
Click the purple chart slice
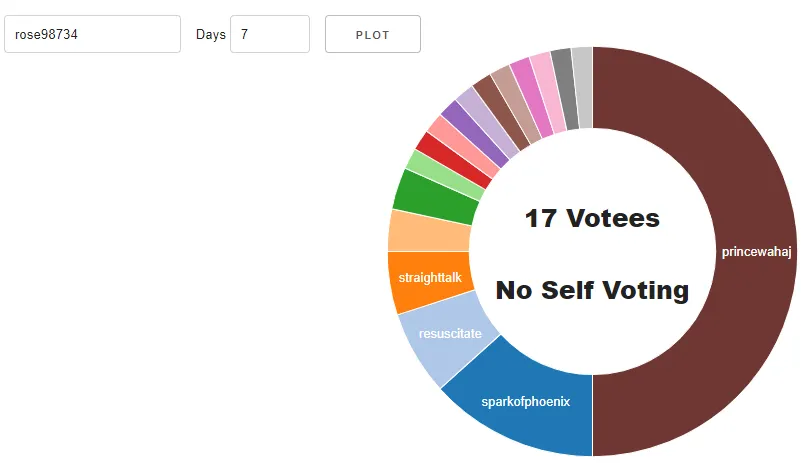click(x=475, y=134)
